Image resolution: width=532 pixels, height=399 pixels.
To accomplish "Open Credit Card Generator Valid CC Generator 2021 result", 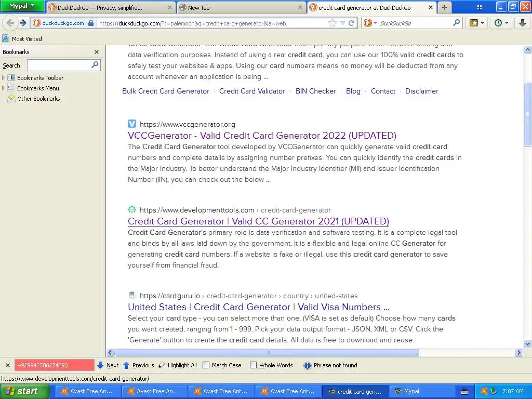I will click(258, 221).
